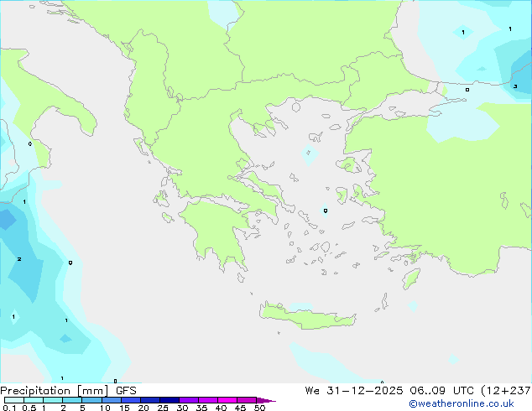Click the '30' legend label

point(182,408)
